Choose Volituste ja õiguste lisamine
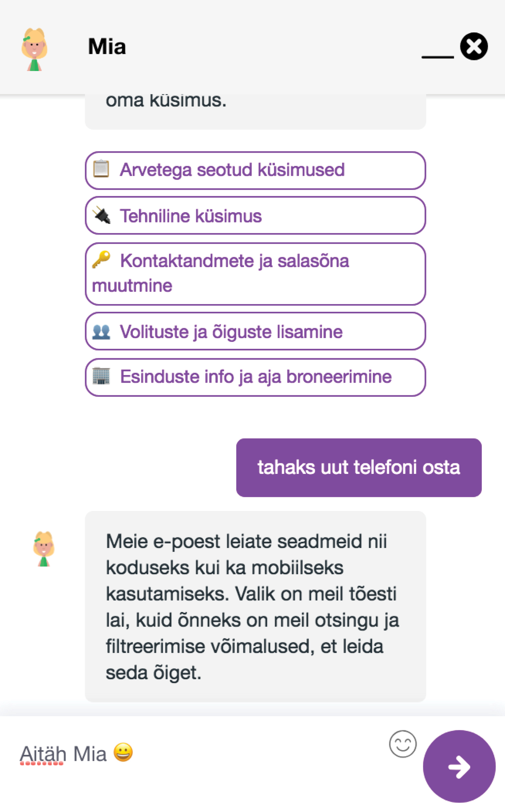505x812 pixels. tap(255, 331)
